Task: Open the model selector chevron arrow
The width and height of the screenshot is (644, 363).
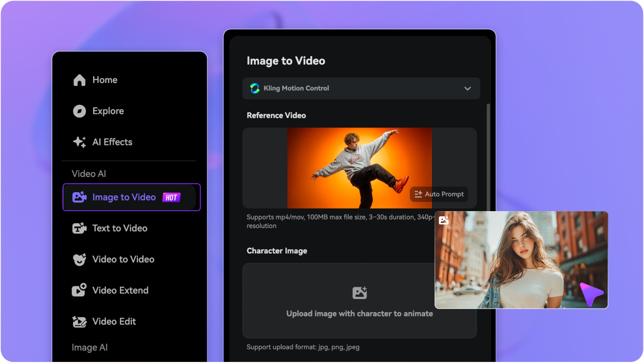Action: (x=467, y=88)
